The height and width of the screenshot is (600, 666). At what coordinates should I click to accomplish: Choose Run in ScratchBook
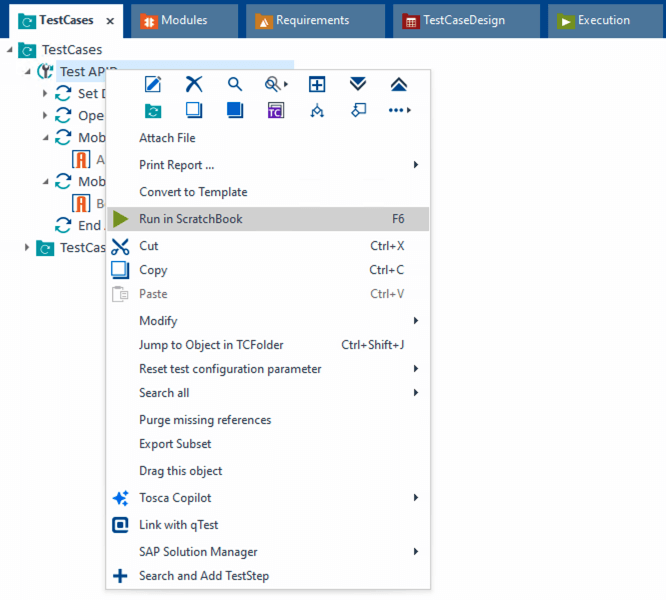coord(268,219)
